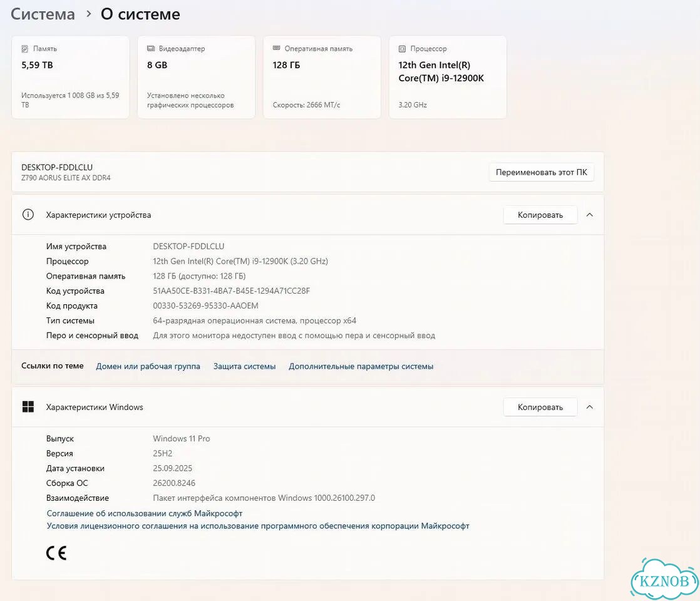Image resolution: width=700 pixels, height=601 pixels.
Task: Click the CPU icon beside Процессор card
Action: tap(402, 49)
